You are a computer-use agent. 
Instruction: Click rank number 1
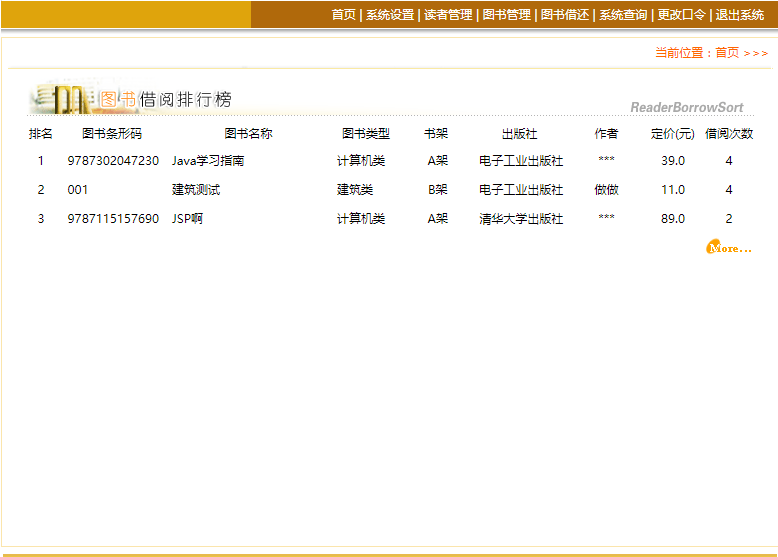[41, 161]
